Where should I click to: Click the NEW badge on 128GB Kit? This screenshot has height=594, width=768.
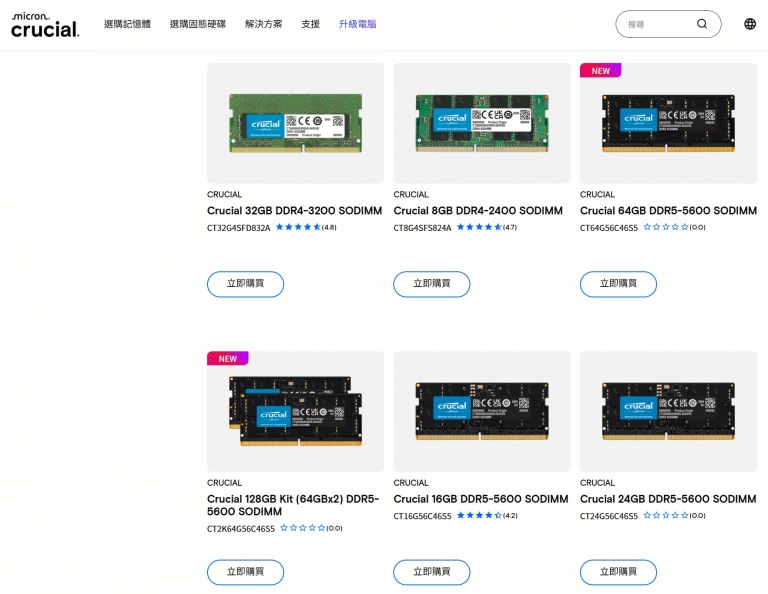click(x=228, y=358)
